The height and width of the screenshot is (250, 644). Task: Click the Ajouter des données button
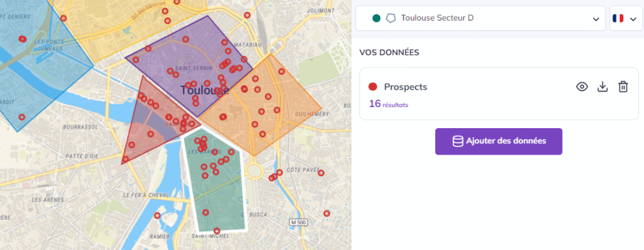[499, 141]
